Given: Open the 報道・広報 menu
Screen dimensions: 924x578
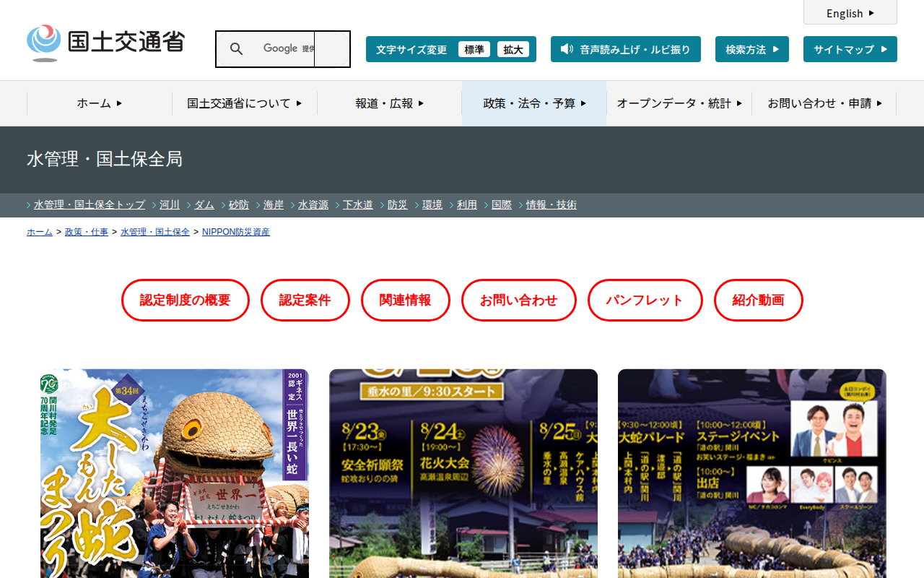Looking at the screenshot, I should pos(390,103).
